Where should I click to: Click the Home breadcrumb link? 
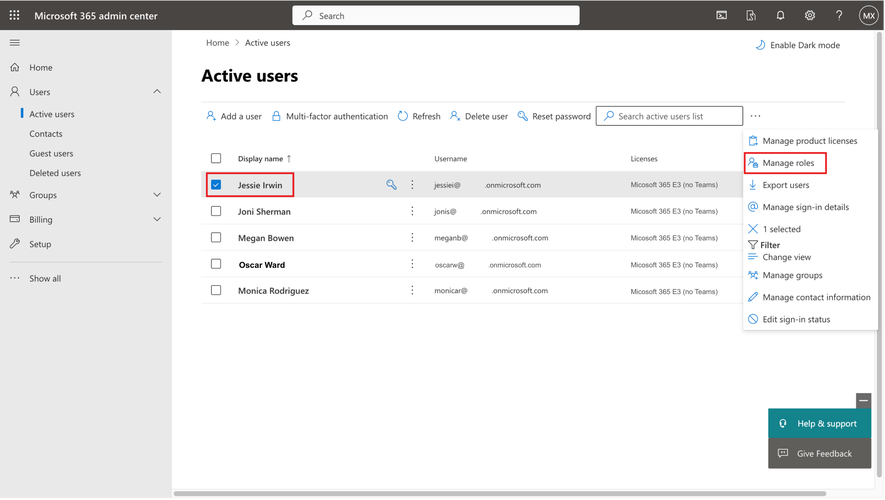pos(217,43)
